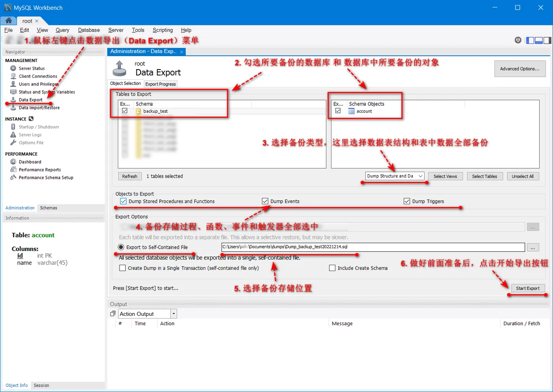Open Status and System Variables
Image resolution: width=553 pixels, height=392 pixels.
(47, 92)
